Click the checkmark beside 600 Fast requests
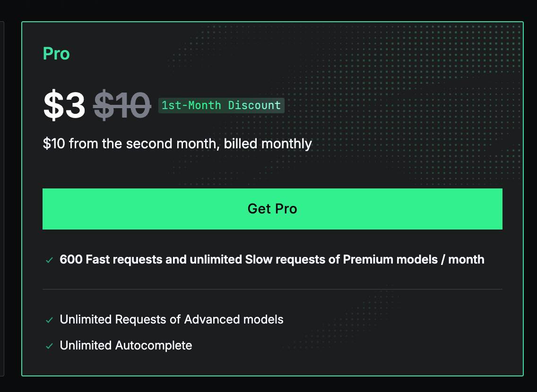Viewport: 537px width, 392px height. point(49,260)
